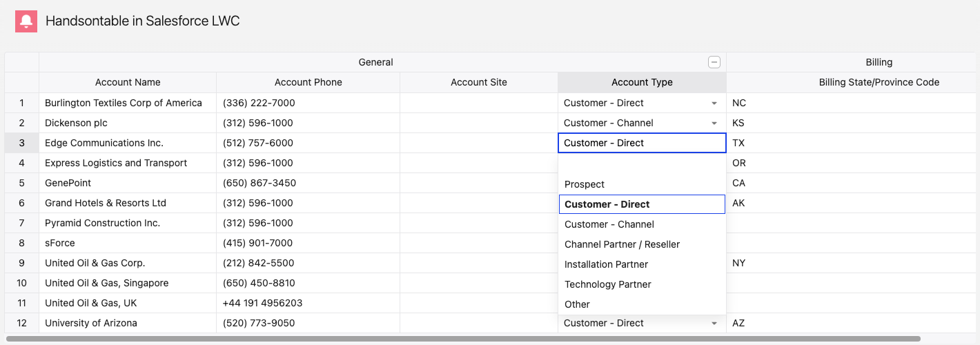The image size is (980, 345).
Task: Select the Account Site column header
Action: tap(479, 82)
